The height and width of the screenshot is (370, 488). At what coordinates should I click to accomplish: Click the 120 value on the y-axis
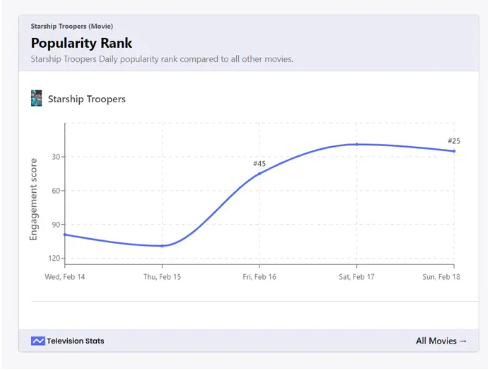point(54,258)
